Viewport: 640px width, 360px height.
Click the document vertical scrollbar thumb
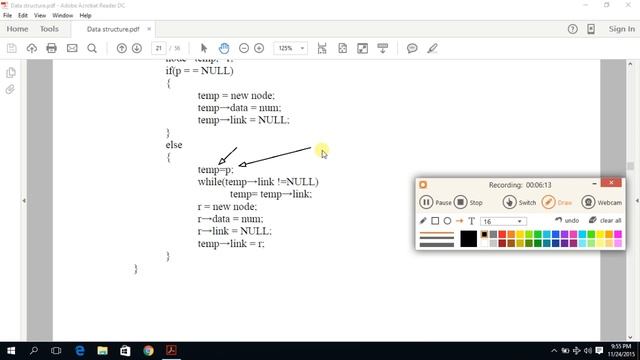click(630, 166)
